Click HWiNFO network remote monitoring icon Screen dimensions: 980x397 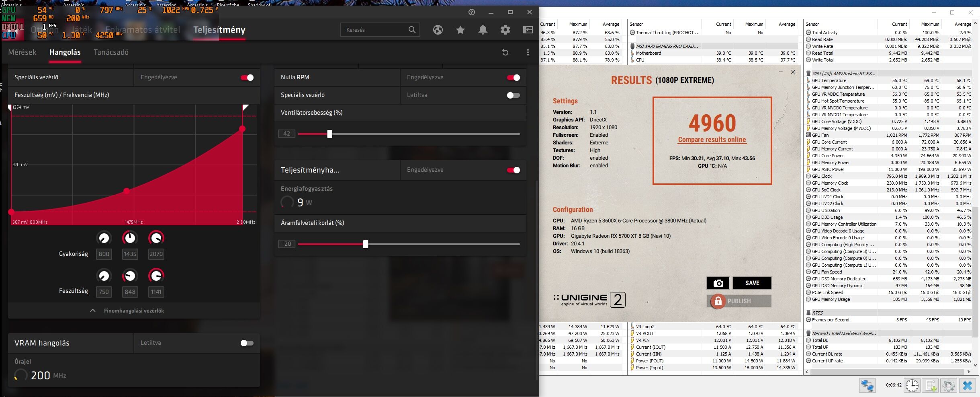[867, 385]
